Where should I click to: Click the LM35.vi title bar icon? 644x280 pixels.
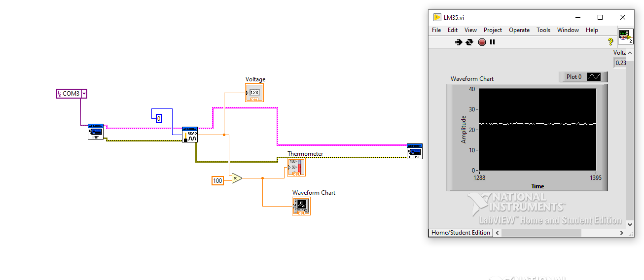pos(437,17)
